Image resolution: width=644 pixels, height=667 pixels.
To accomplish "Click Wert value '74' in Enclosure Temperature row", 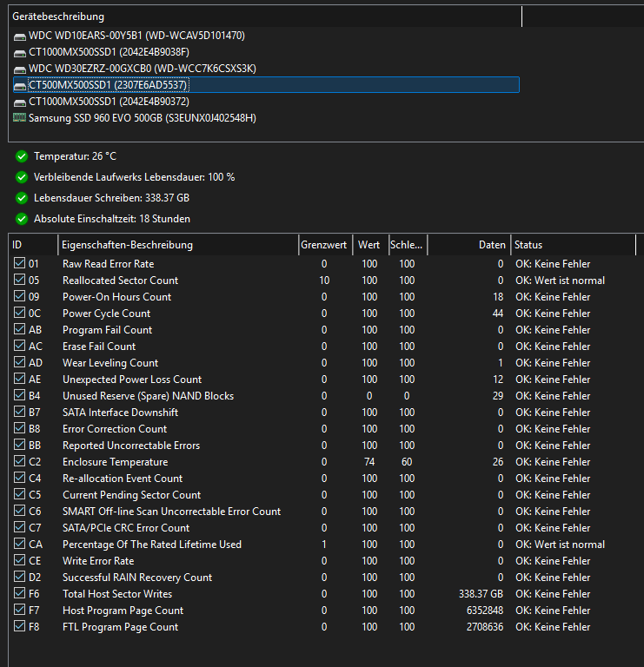I will tap(369, 462).
